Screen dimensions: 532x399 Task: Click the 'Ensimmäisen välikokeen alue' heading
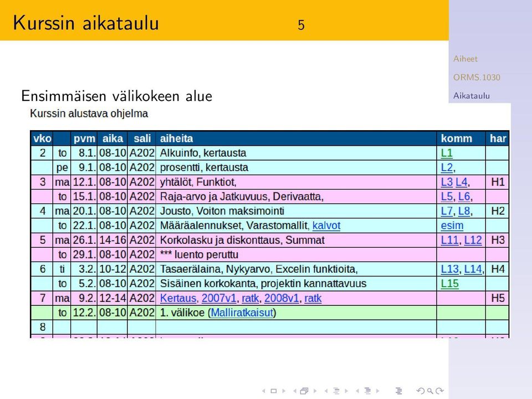coord(117,96)
